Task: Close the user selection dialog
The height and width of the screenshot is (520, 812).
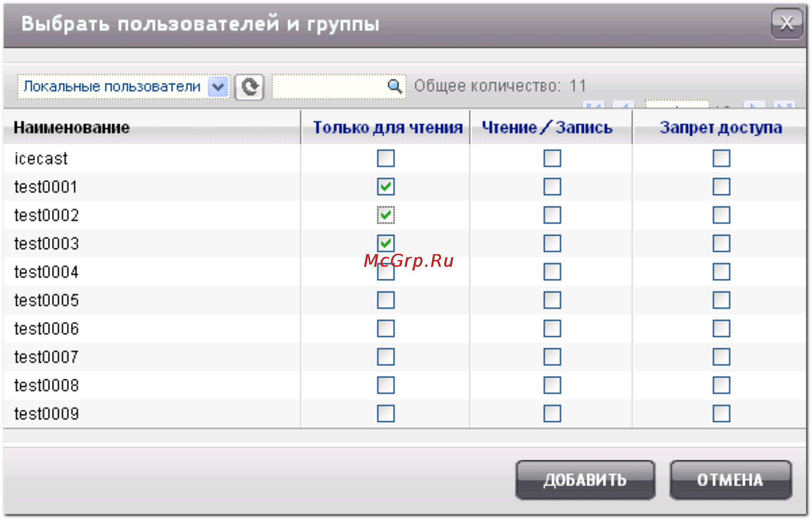Action: (787, 23)
